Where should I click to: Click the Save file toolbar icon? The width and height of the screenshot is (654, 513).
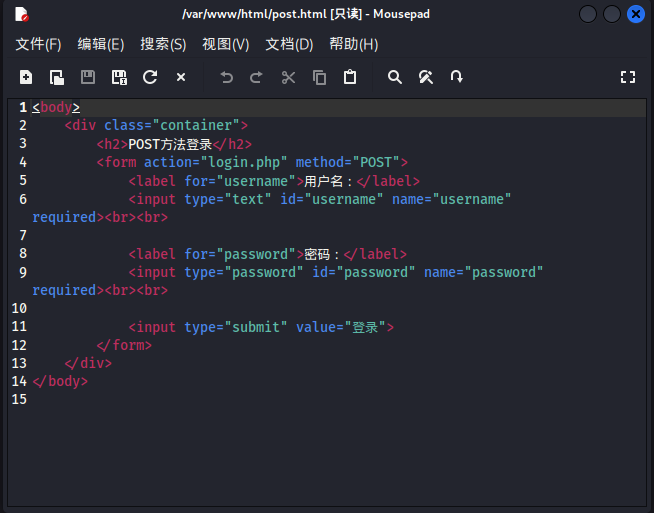88,77
